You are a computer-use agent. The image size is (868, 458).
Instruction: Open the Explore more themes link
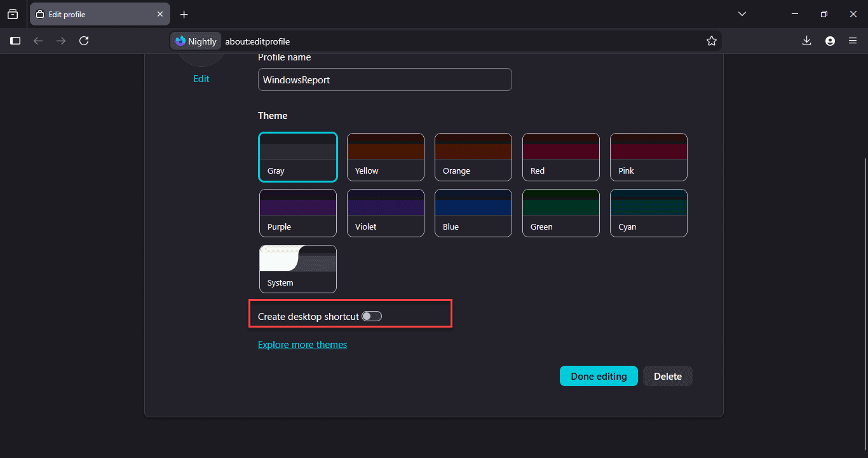pos(302,345)
